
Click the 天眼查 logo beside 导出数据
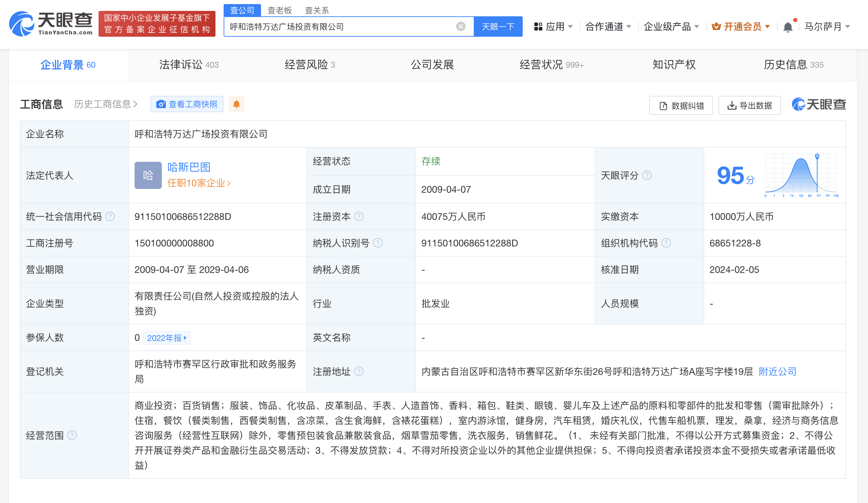pos(819,104)
